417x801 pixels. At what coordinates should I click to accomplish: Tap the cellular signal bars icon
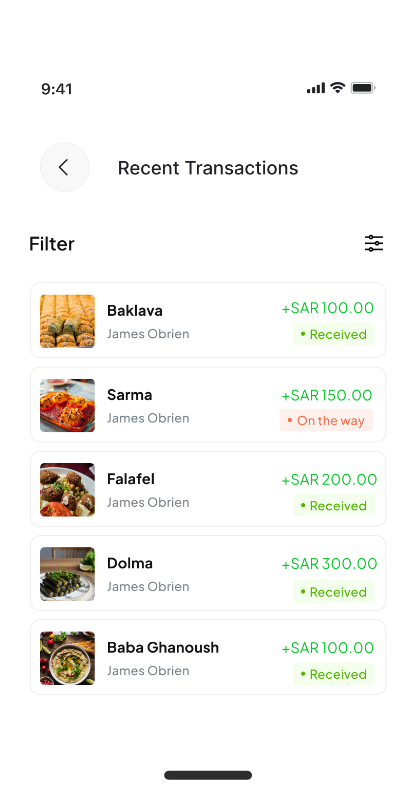(316, 88)
